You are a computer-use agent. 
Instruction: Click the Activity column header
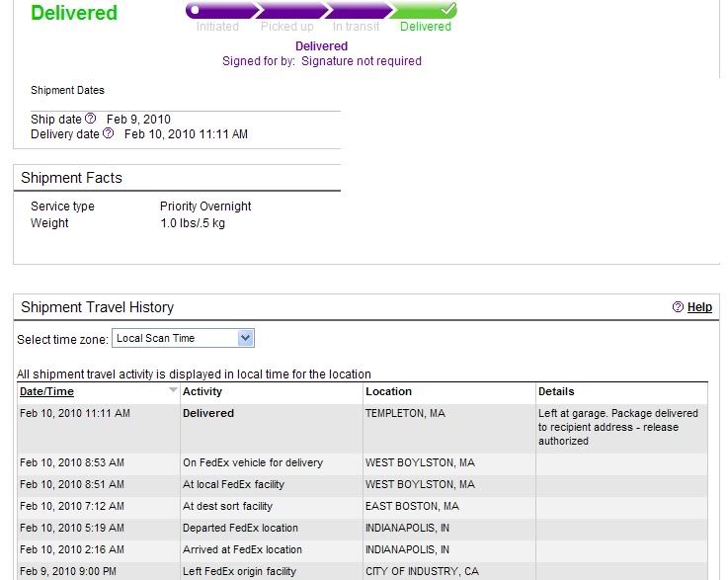point(202,391)
